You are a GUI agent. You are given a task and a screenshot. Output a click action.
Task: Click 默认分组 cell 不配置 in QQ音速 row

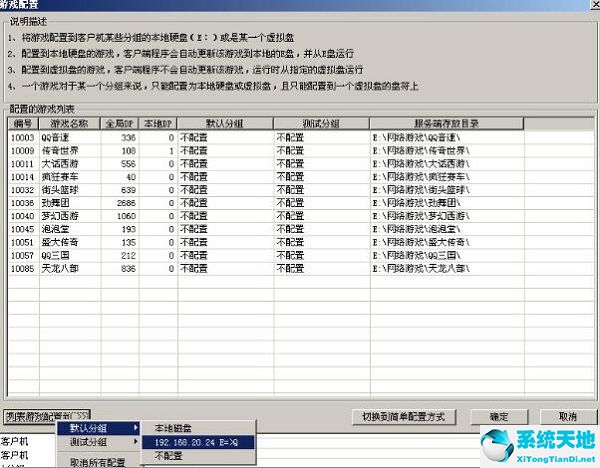(x=194, y=137)
